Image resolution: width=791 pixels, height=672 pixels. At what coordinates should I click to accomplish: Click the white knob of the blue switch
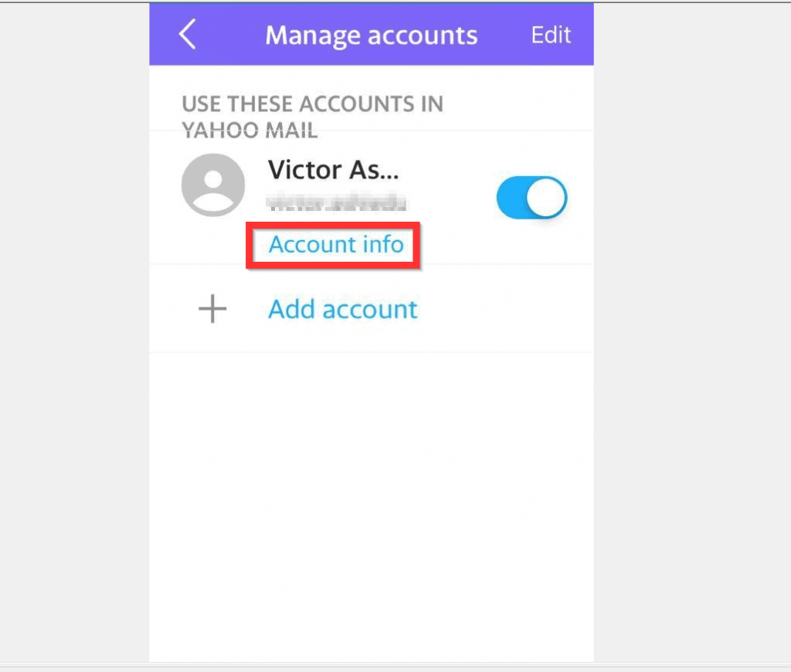(546, 197)
